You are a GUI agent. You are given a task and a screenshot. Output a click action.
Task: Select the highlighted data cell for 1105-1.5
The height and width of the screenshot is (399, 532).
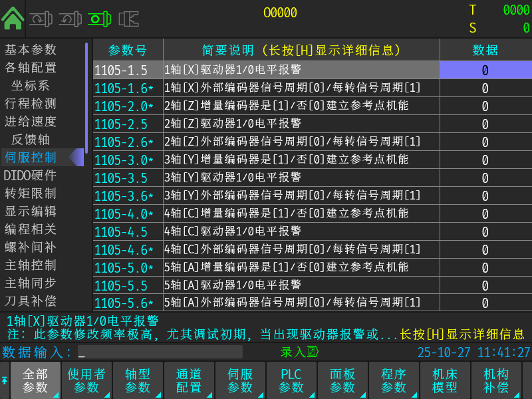coord(485,70)
